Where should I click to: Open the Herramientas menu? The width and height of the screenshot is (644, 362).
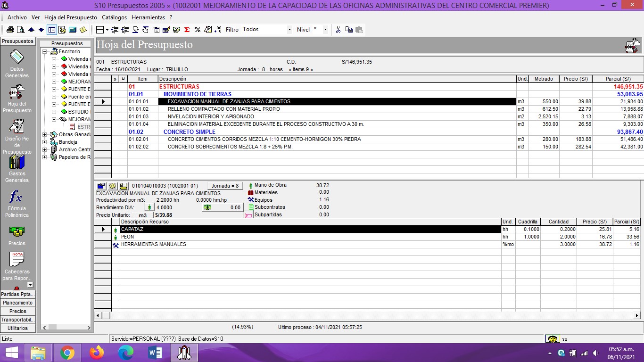coord(148,17)
